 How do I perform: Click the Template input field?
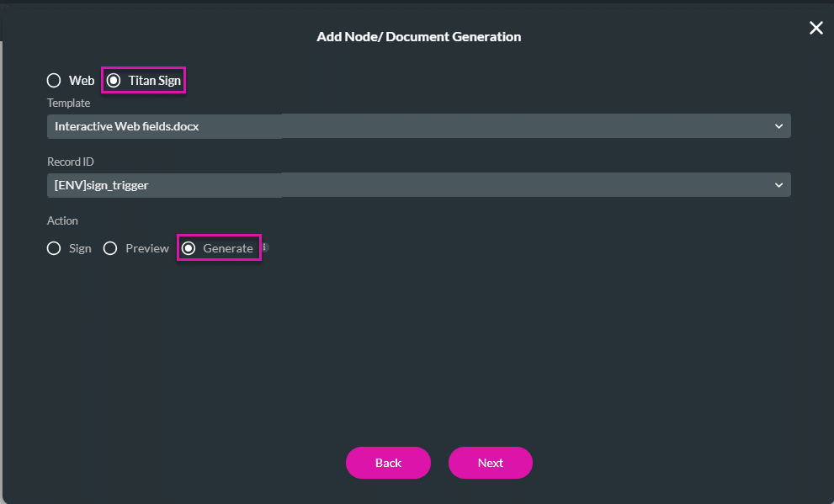(x=164, y=125)
